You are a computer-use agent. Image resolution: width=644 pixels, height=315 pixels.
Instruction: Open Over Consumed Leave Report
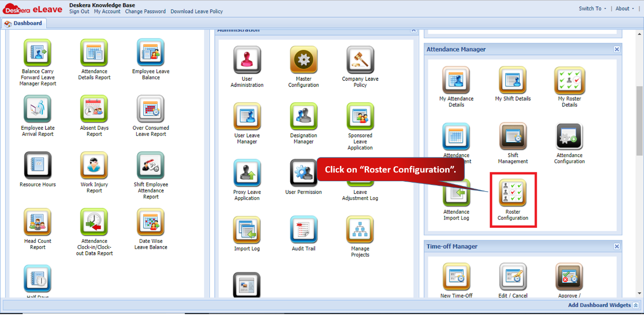coord(151,109)
